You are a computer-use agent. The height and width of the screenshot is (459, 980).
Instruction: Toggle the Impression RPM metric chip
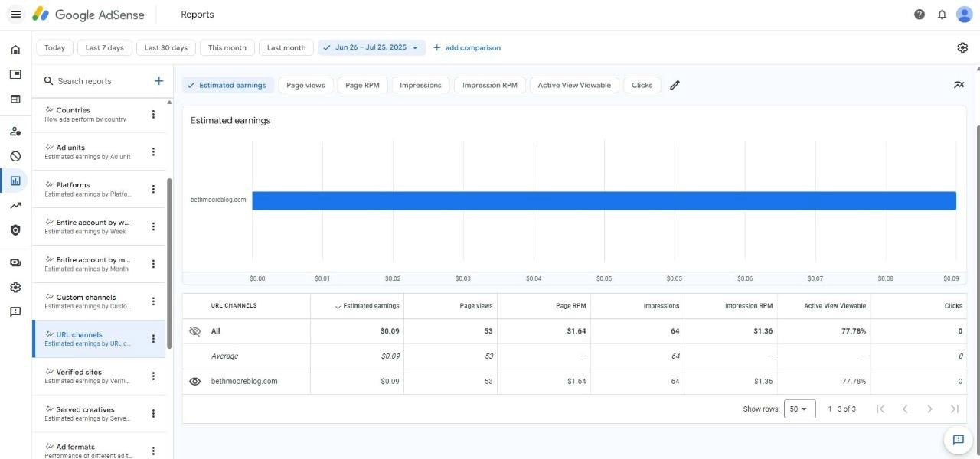pos(490,85)
